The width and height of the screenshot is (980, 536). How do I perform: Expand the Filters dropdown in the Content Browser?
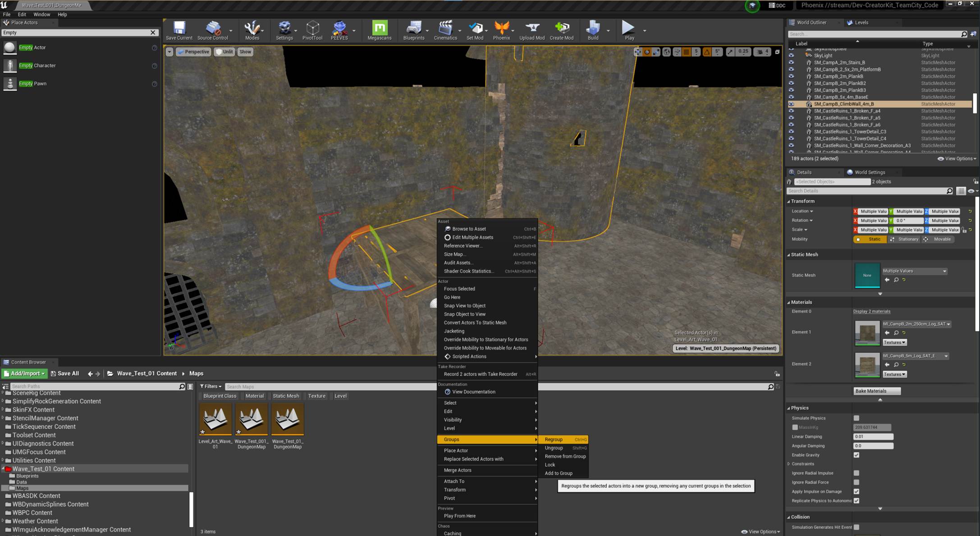211,386
